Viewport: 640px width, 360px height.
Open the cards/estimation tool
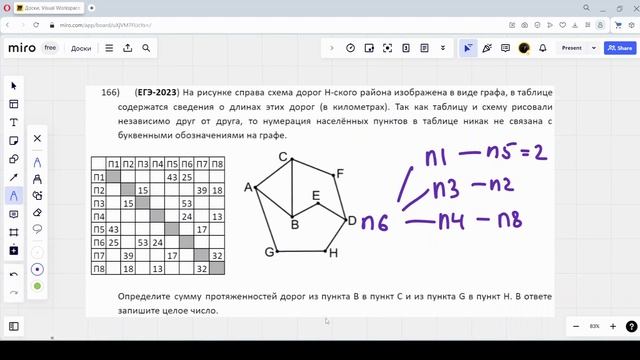pyautogui.click(x=406, y=48)
